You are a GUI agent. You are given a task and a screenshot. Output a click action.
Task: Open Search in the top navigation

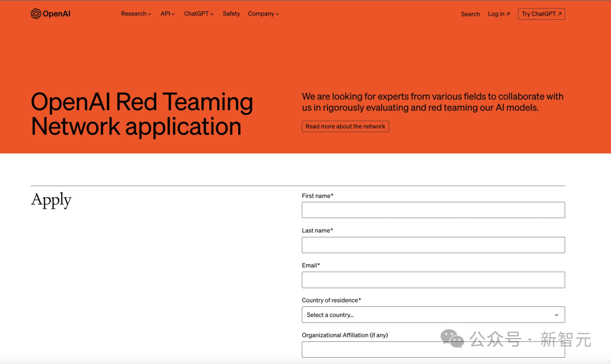[x=470, y=14]
